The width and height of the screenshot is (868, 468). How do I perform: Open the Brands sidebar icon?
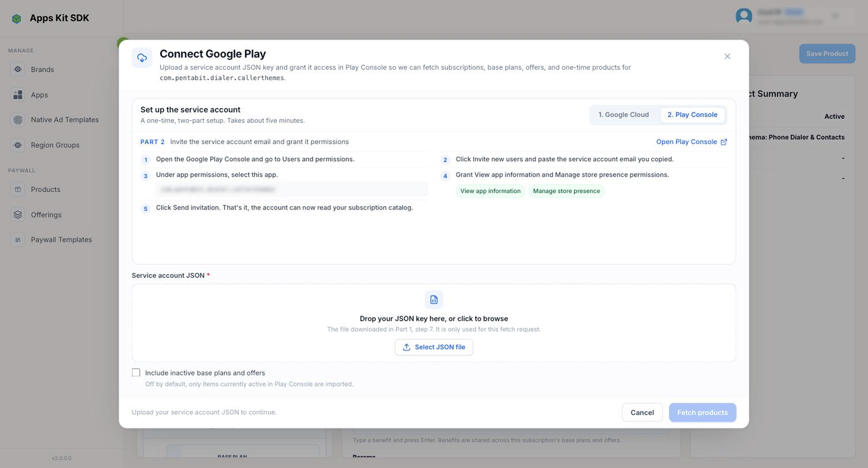[x=18, y=69]
